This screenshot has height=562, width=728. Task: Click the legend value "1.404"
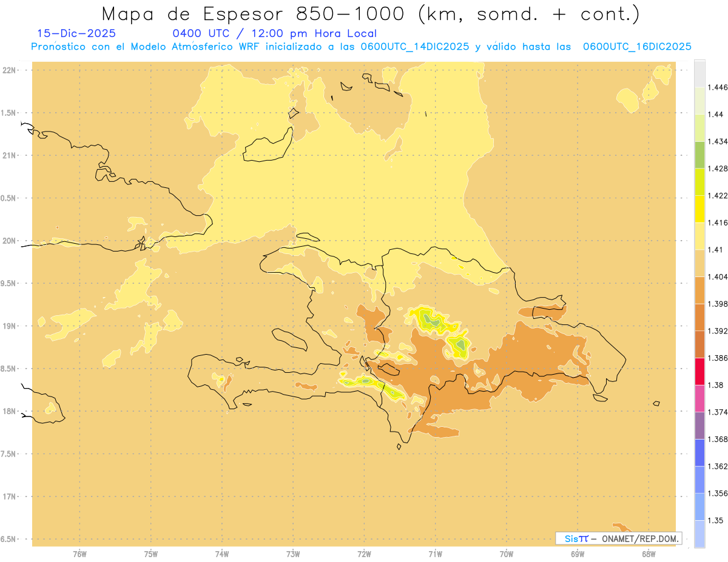point(718,276)
